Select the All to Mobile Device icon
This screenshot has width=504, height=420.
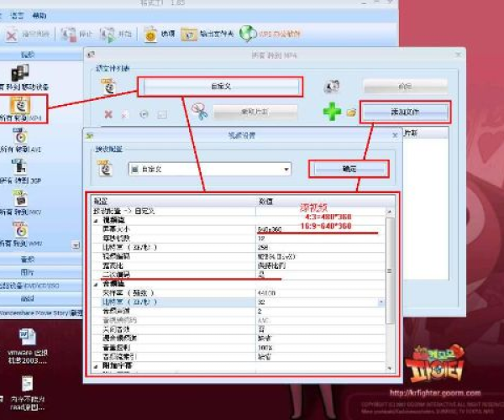tap(20, 72)
